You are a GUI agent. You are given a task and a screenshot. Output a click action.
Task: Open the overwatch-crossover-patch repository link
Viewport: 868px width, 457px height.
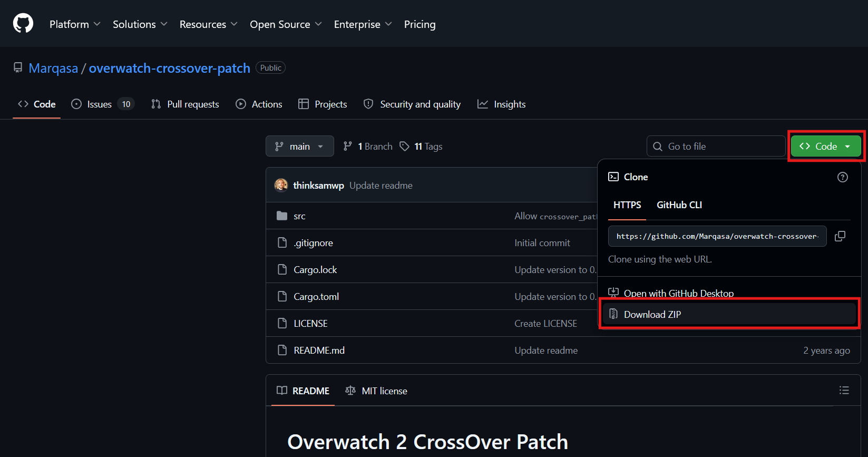169,68
